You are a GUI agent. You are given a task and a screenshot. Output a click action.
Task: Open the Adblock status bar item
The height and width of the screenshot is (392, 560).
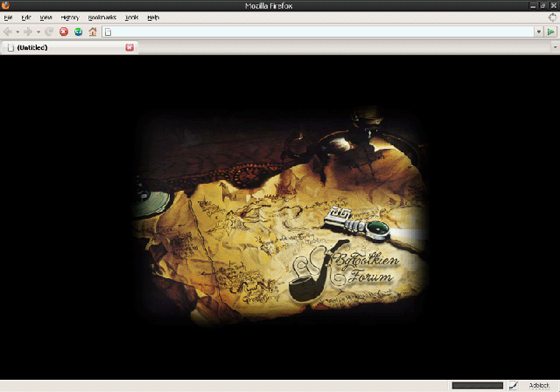pyautogui.click(x=539, y=386)
